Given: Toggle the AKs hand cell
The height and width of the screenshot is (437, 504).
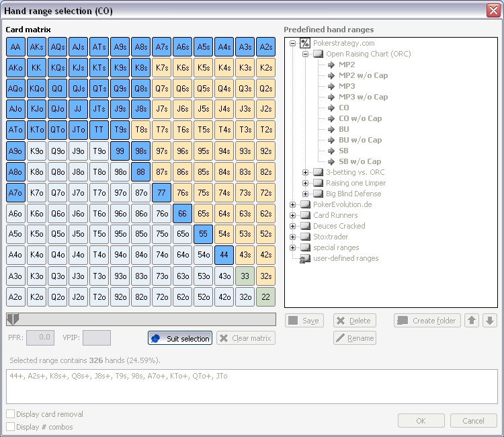Looking at the screenshot, I should [x=36, y=47].
